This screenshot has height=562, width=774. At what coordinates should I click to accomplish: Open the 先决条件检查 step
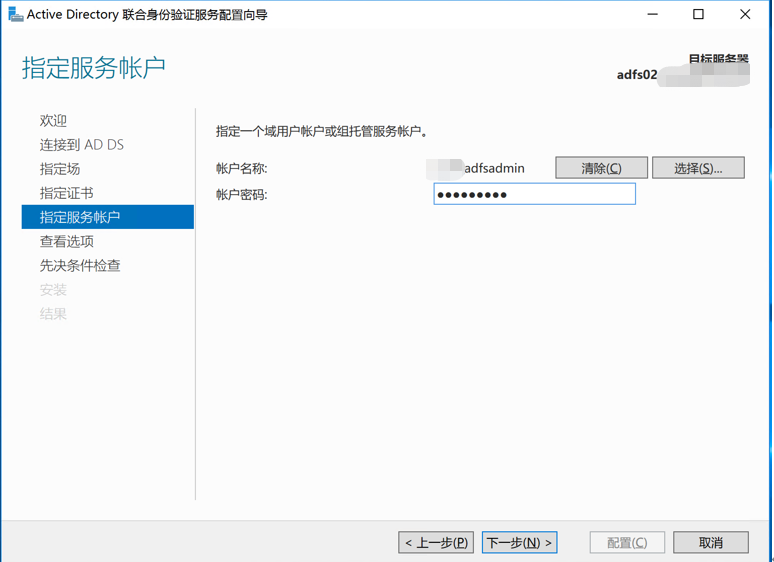pos(80,265)
